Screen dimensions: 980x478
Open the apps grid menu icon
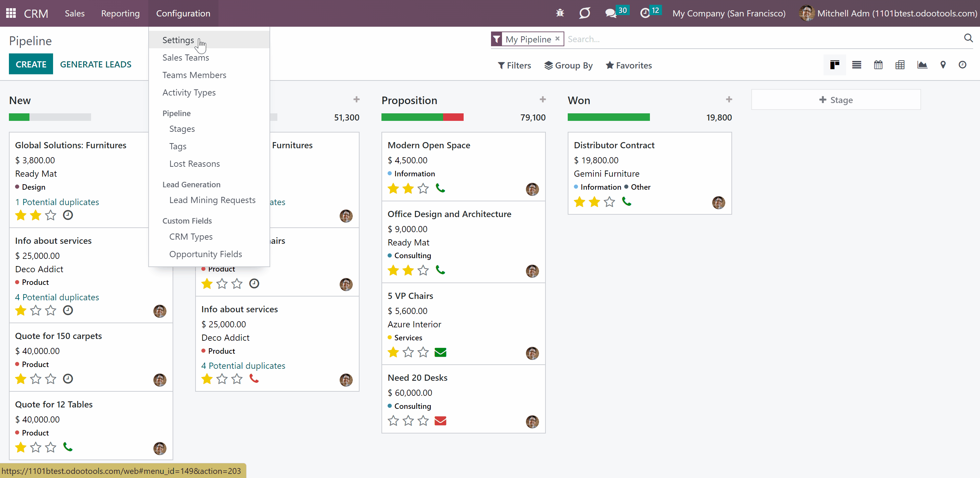coord(11,13)
